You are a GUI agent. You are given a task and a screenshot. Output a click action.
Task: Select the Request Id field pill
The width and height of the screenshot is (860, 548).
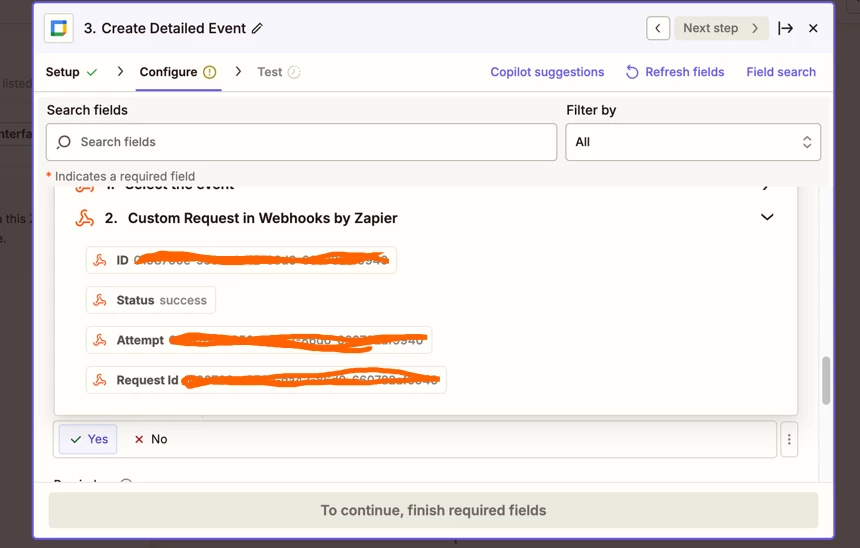[x=266, y=380]
